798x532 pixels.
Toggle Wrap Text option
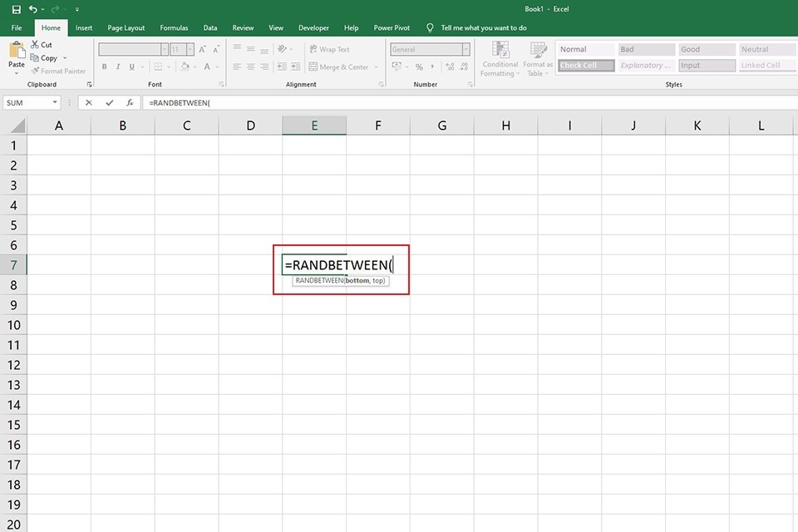(329, 49)
